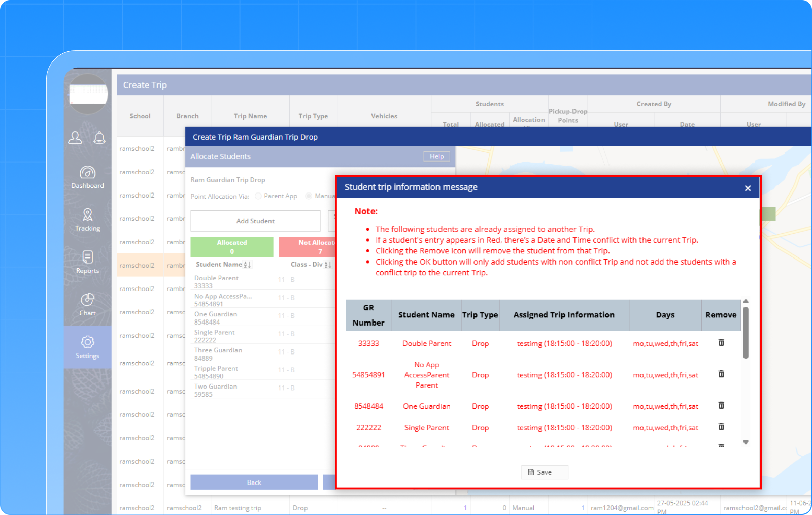
Task: Remove student Double Parent using trash icon
Action: click(721, 343)
